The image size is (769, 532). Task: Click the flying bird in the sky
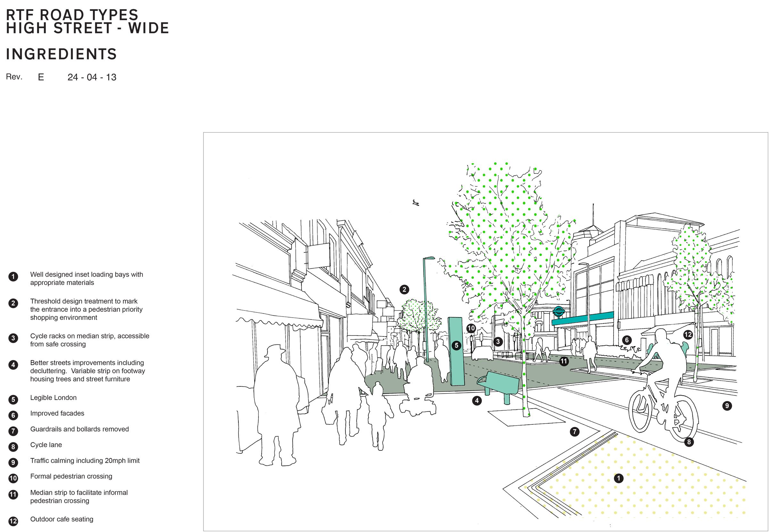click(415, 202)
